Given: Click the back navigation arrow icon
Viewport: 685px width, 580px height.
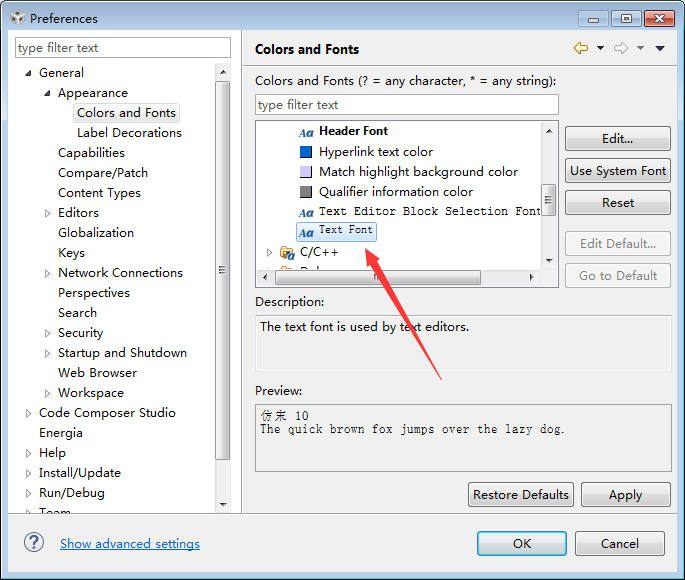Looking at the screenshot, I should tap(581, 48).
